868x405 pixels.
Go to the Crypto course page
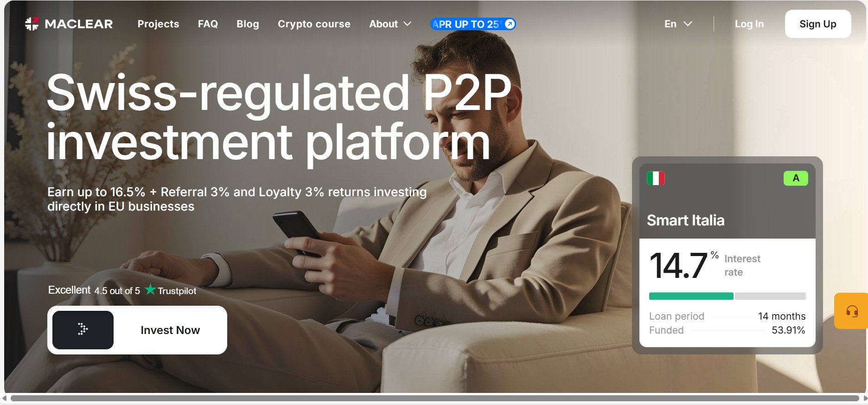(x=314, y=24)
